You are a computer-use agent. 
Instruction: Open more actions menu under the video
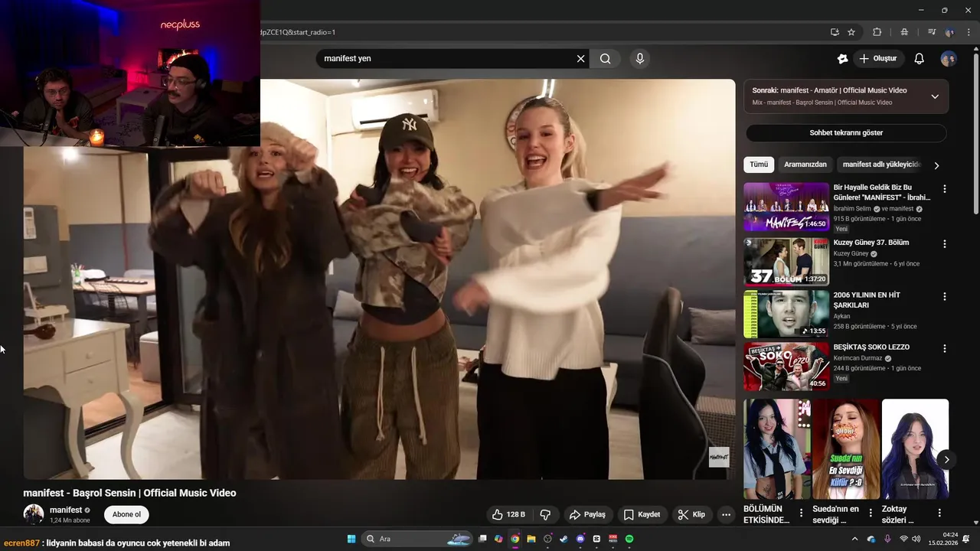(x=726, y=514)
